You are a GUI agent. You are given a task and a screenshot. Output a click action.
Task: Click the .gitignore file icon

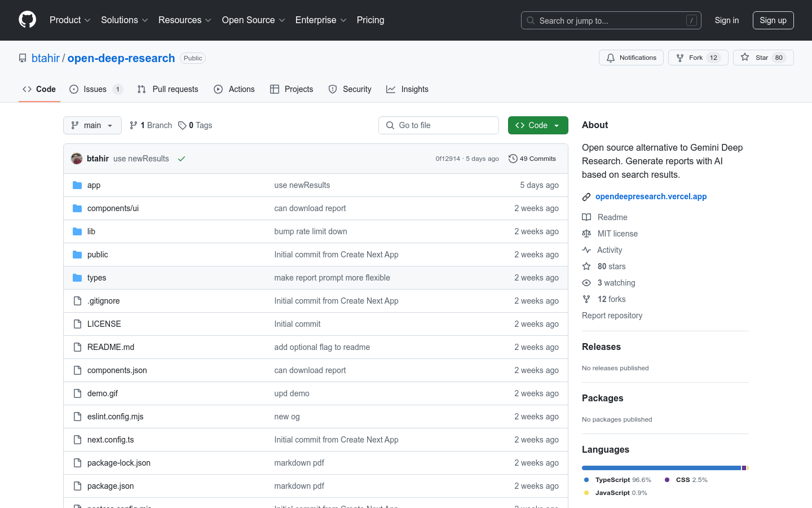tap(77, 301)
